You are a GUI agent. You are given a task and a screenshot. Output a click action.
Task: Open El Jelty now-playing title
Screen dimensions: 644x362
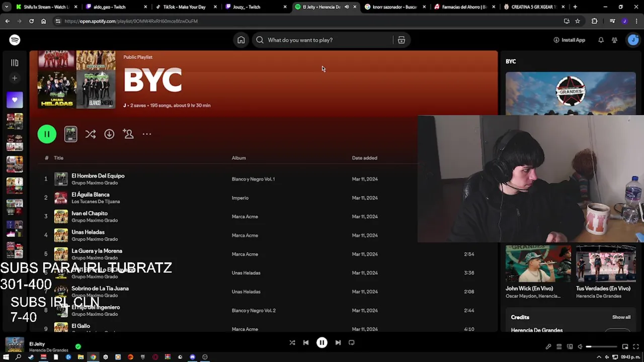pos(37,344)
